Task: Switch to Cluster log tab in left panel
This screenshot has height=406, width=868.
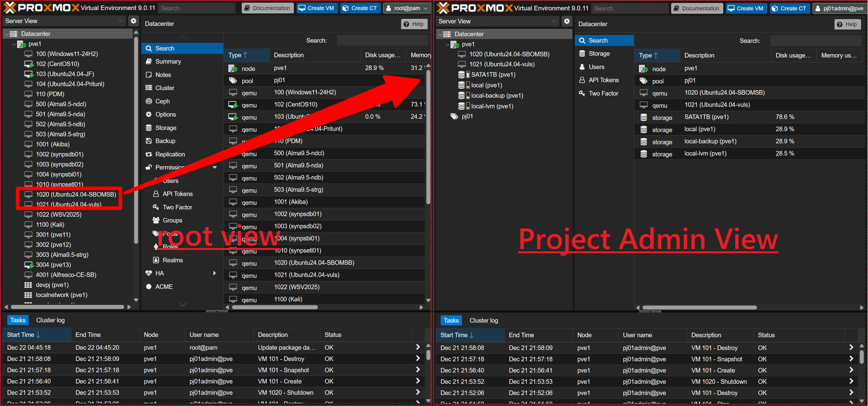Action: [x=50, y=320]
